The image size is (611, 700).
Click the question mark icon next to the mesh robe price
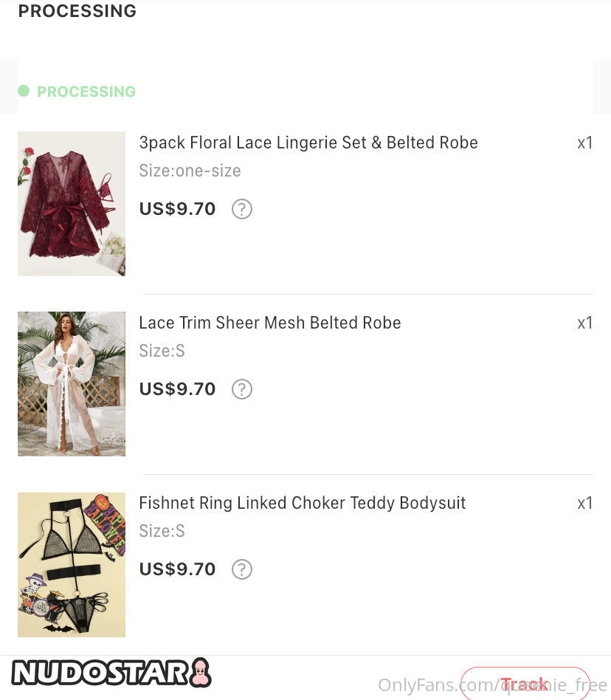(x=242, y=389)
